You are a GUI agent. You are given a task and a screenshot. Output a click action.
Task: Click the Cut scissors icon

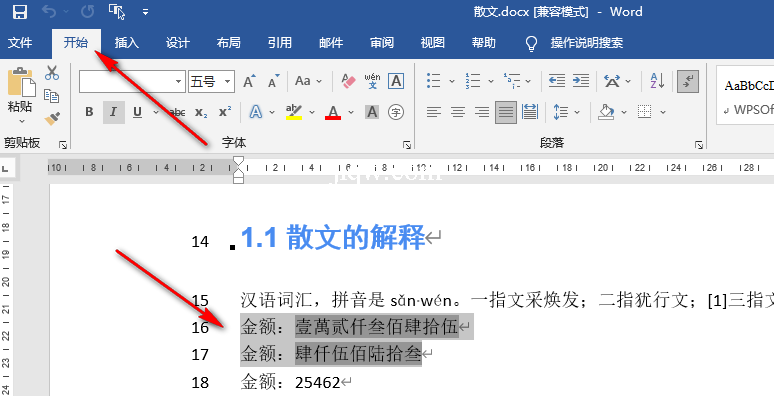(x=52, y=73)
